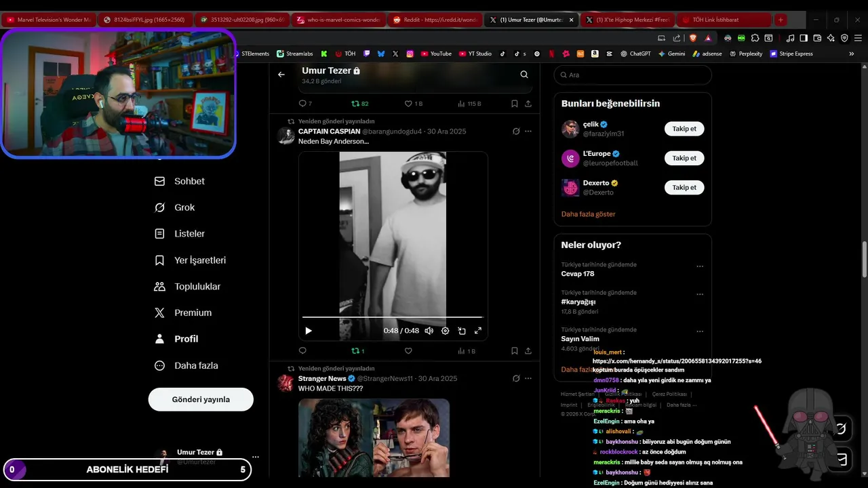
Task: Seek on the video progress bar
Action: pyautogui.click(x=392, y=317)
